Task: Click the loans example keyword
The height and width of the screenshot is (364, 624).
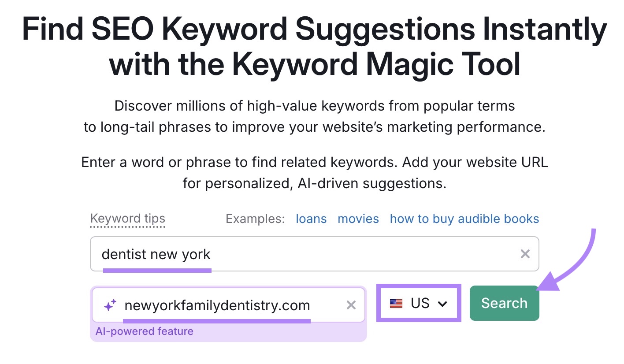Action: [x=311, y=219]
